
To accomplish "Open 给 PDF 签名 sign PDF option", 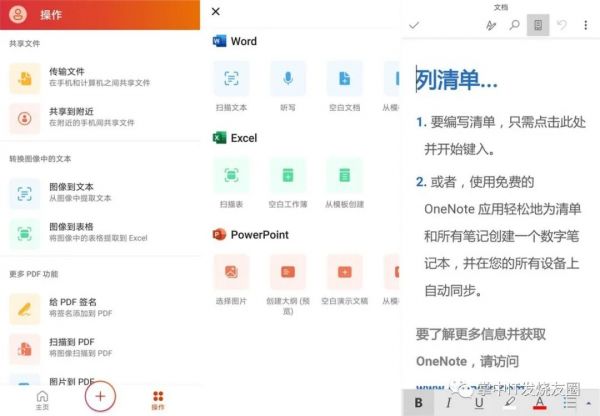I will [100, 308].
